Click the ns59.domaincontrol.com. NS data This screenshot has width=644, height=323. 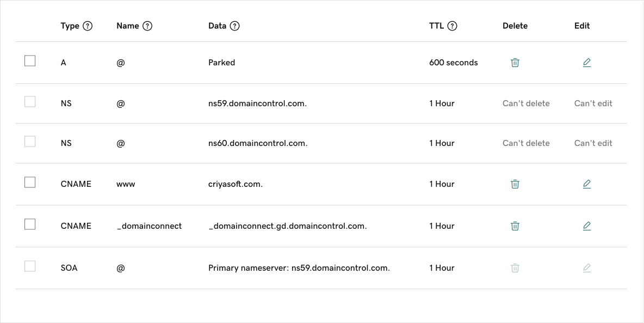pyautogui.click(x=257, y=103)
